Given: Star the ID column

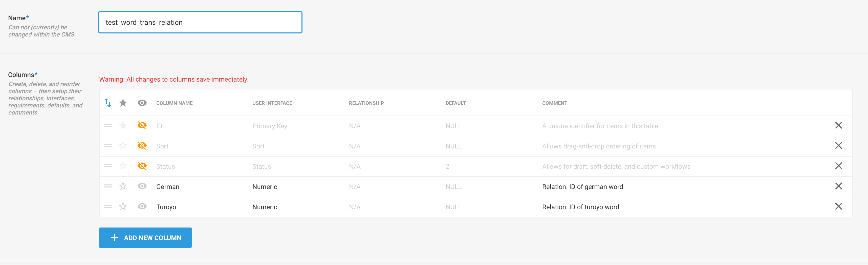Looking at the screenshot, I should (x=123, y=125).
